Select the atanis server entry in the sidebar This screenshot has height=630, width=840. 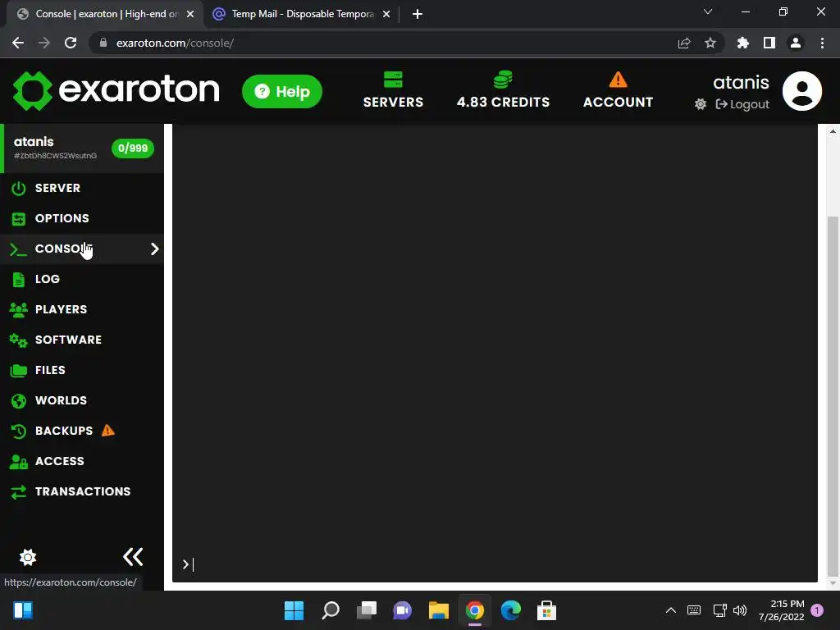point(82,148)
